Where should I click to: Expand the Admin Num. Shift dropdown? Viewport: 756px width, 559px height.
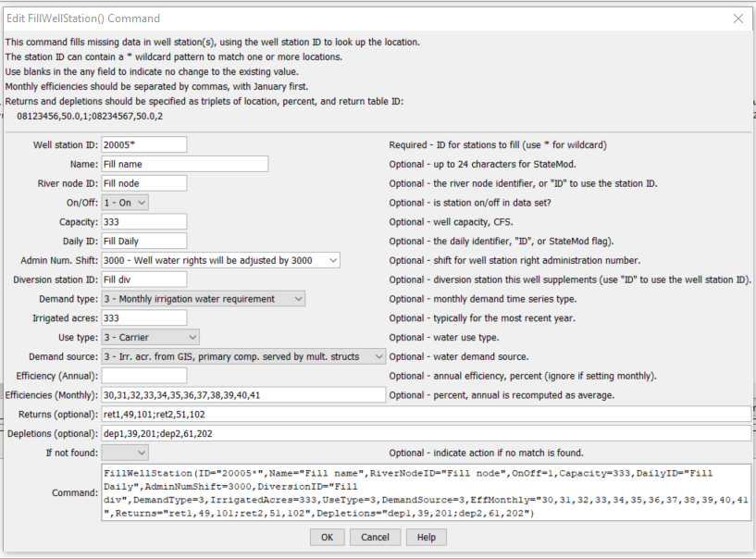click(221, 260)
